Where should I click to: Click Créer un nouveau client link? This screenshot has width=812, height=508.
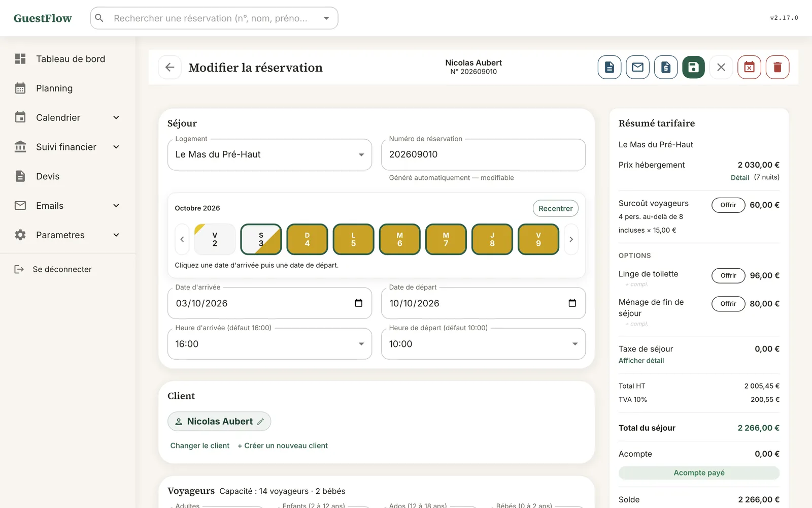click(x=283, y=446)
